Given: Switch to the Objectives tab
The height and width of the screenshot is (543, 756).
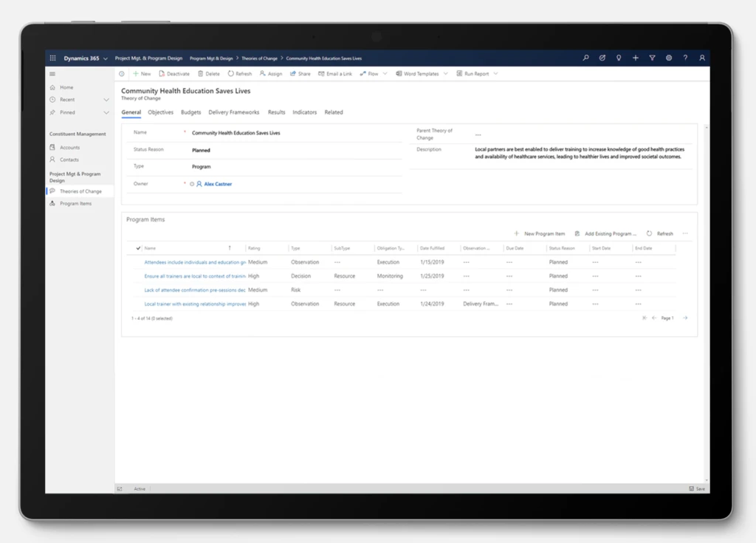Looking at the screenshot, I should (x=160, y=112).
